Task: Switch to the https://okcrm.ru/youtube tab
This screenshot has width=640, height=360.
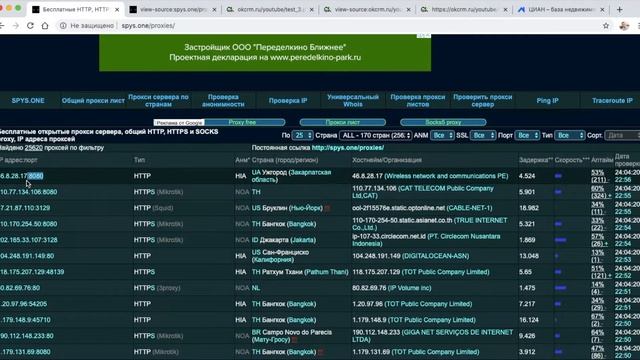Action: (464, 9)
